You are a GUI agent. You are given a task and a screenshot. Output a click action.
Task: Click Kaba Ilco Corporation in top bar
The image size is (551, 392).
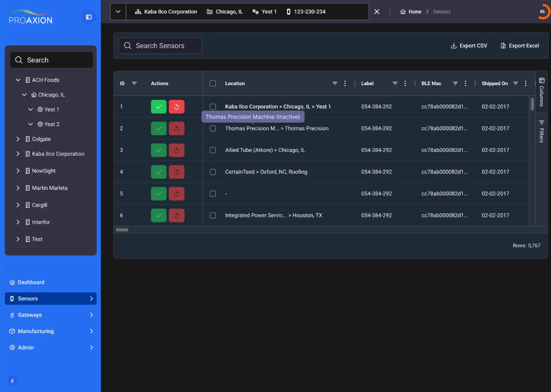click(x=166, y=12)
